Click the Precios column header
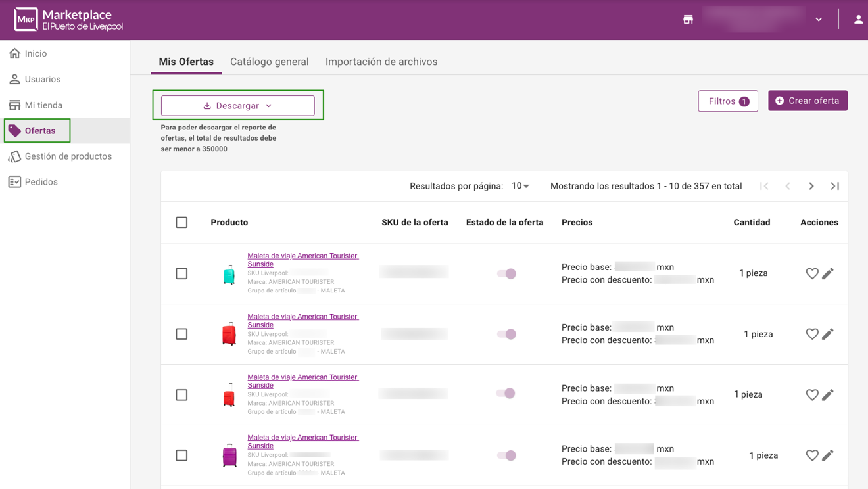This screenshot has width=868, height=489. [577, 223]
